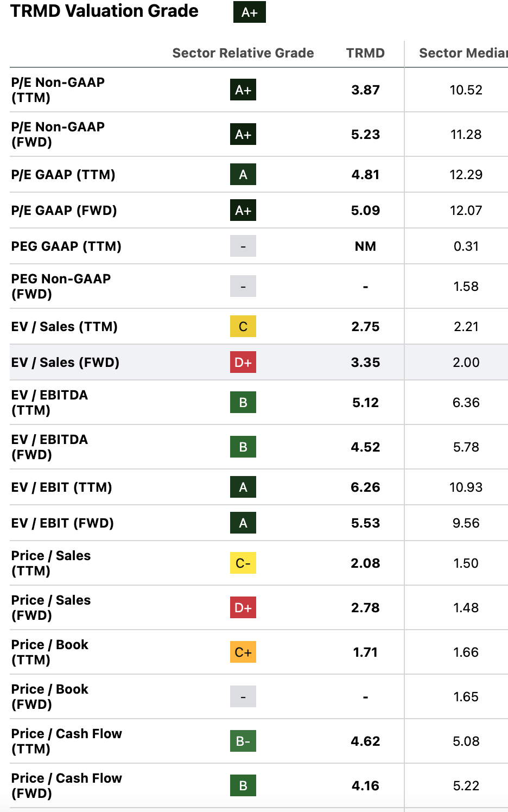Click the C grade badge for EV / Sales (TTM)

tap(243, 327)
